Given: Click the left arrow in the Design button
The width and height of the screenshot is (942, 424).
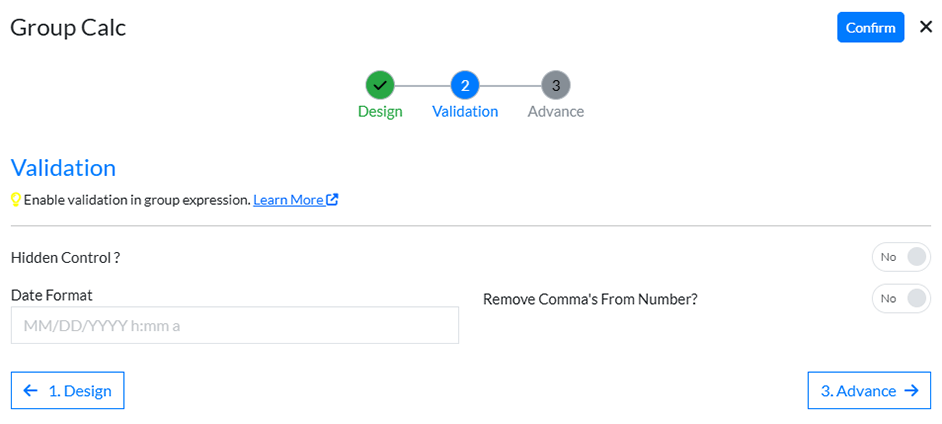Looking at the screenshot, I should coord(31,391).
